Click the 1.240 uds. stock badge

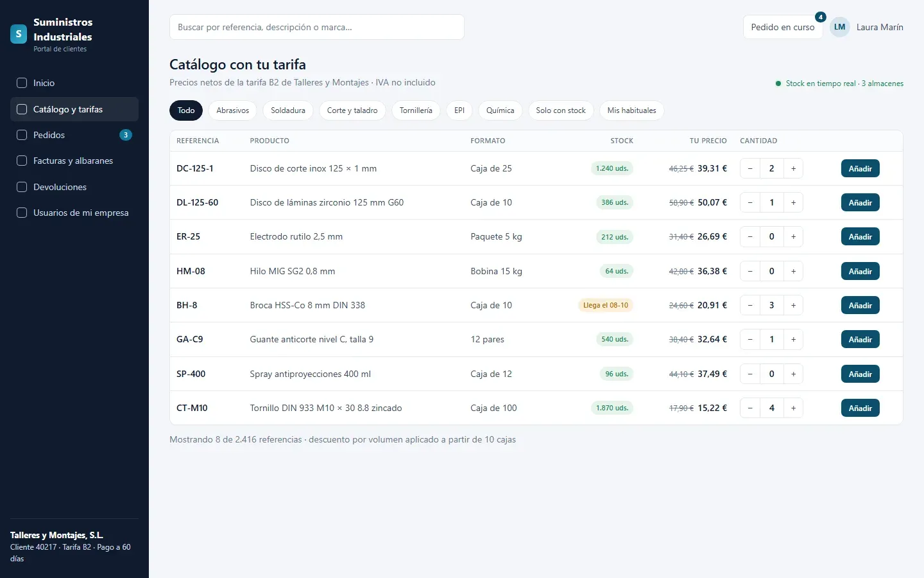(612, 169)
